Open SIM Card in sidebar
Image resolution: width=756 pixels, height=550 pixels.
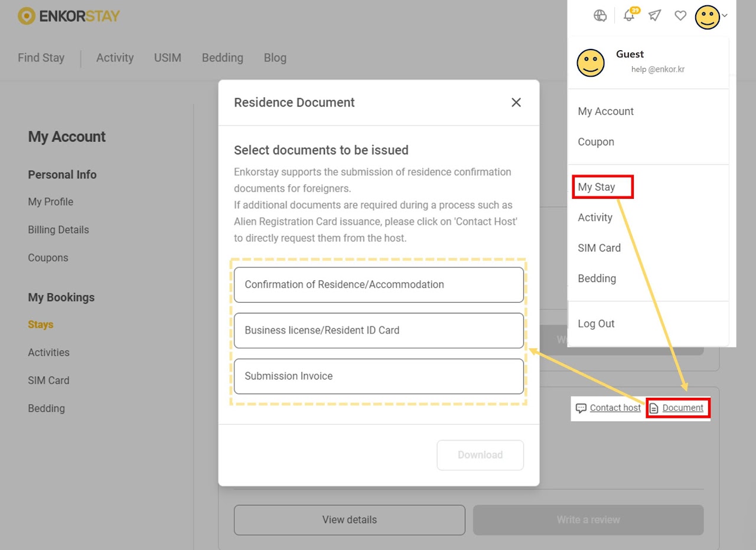(x=48, y=381)
